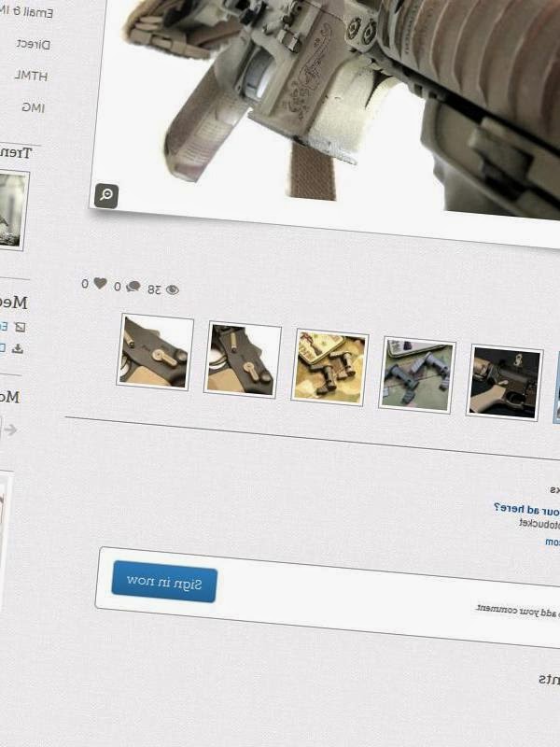Viewport: 560px width, 747px height.
Task: Click the 38 views count
Action: [x=154, y=289]
